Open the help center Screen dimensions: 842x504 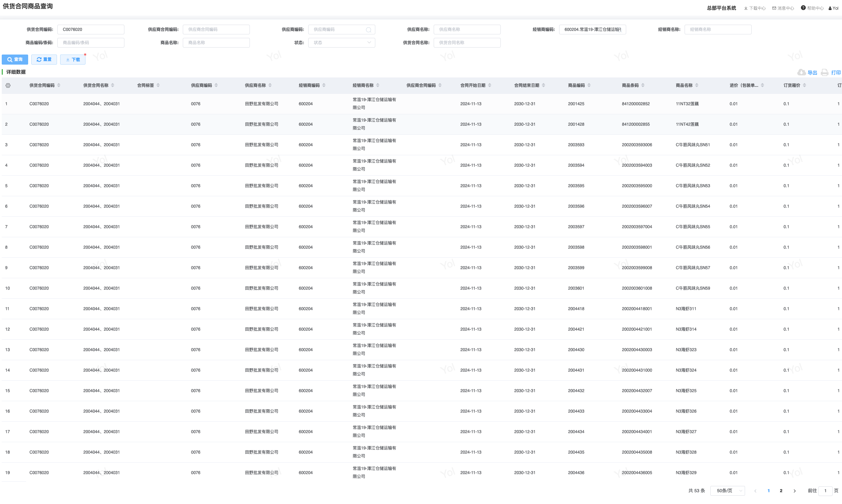[812, 8]
